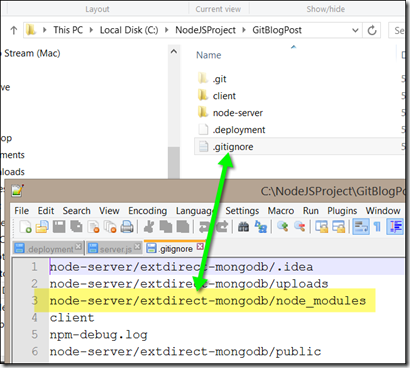The height and width of the screenshot is (368, 410).
Task: Click the Close document toolbar icon
Action: (93, 227)
